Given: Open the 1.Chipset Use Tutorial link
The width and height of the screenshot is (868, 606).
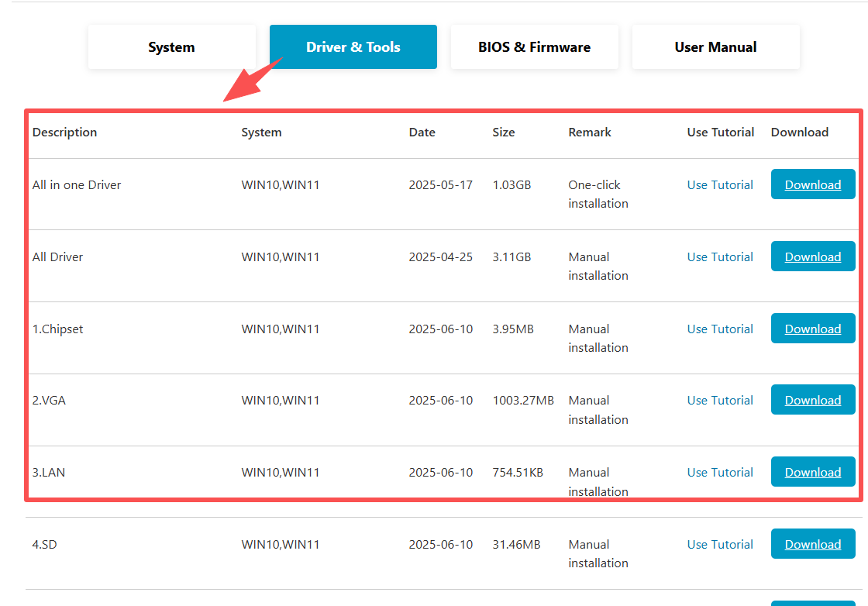Looking at the screenshot, I should pos(720,329).
